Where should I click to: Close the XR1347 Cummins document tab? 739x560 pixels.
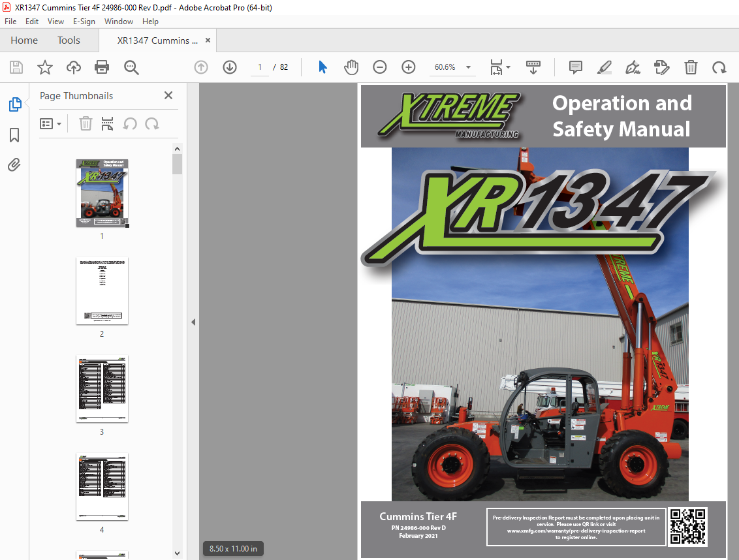coord(208,40)
